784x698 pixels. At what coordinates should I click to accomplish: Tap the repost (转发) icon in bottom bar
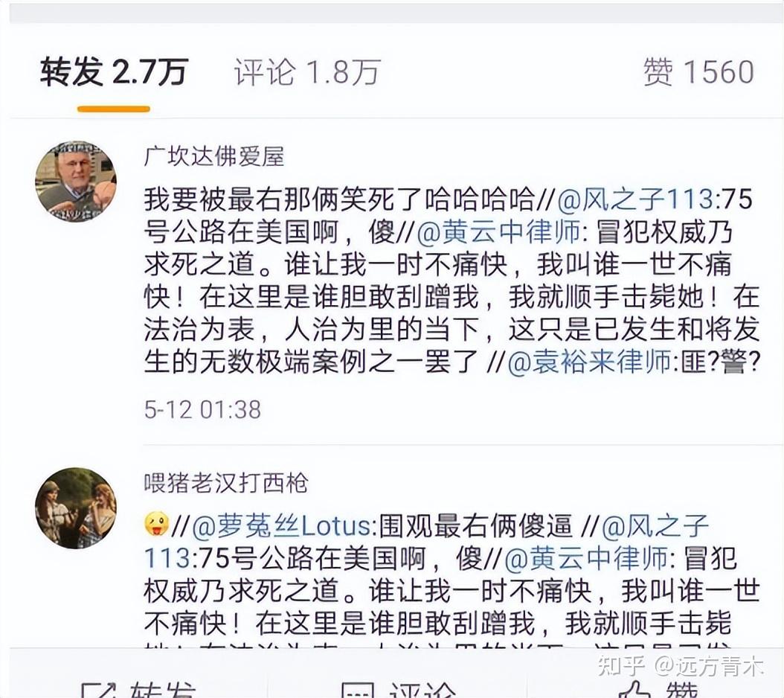click(x=98, y=690)
